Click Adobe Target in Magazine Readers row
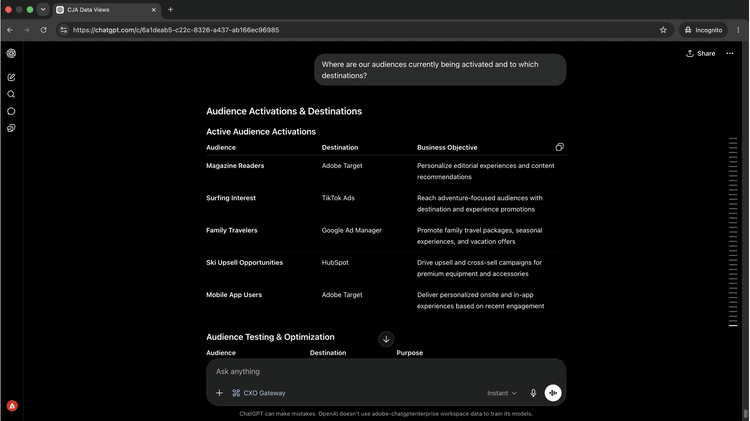Screen dimensions: 750x421 click(x=342, y=166)
